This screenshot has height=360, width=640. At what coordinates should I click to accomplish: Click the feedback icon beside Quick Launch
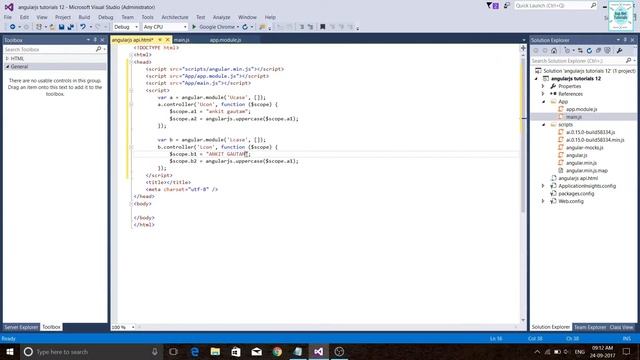click(507, 5)
